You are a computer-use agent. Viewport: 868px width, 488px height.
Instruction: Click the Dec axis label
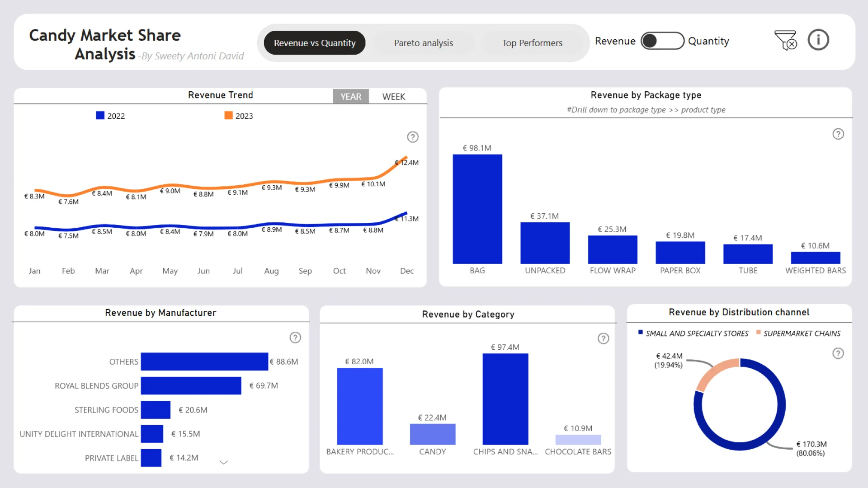[407, 271]
